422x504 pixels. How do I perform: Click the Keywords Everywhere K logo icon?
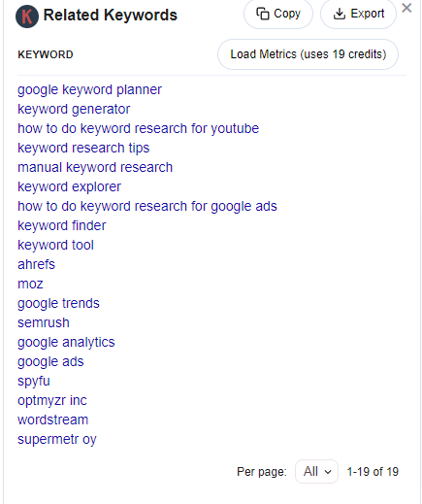[27, 17]
